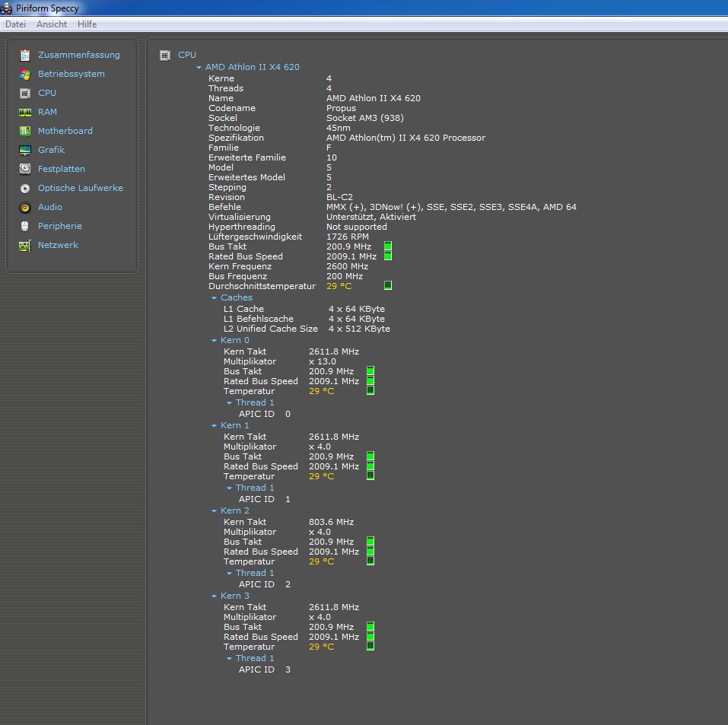This screenshot has width=728, height=725.
Task: Click Kern 3 Rated Bus Speed graph icon
Action: point(370,636)
